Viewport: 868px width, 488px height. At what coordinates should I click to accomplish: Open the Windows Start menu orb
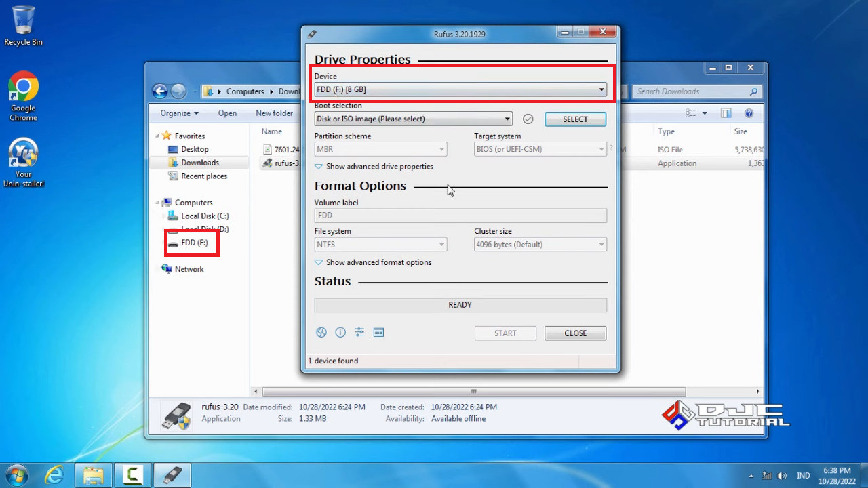click(16, 474)
